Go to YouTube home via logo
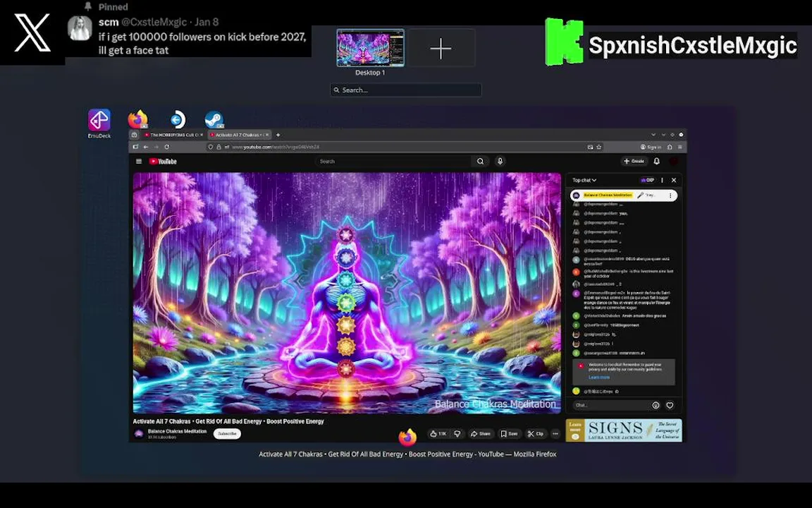812x508 pixels. (163, 161)
